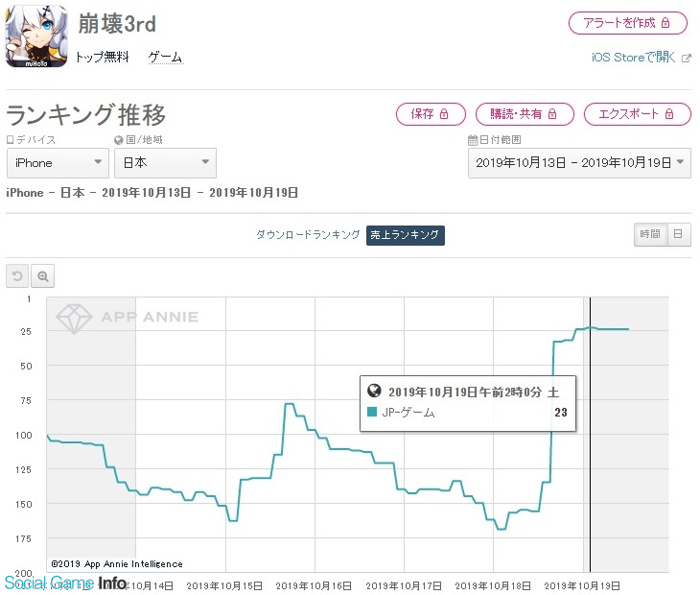The width and height of the screenshot is (700, 595).
Task: Click the lock icon in 購読・共有 button
Action: (552, 114)
